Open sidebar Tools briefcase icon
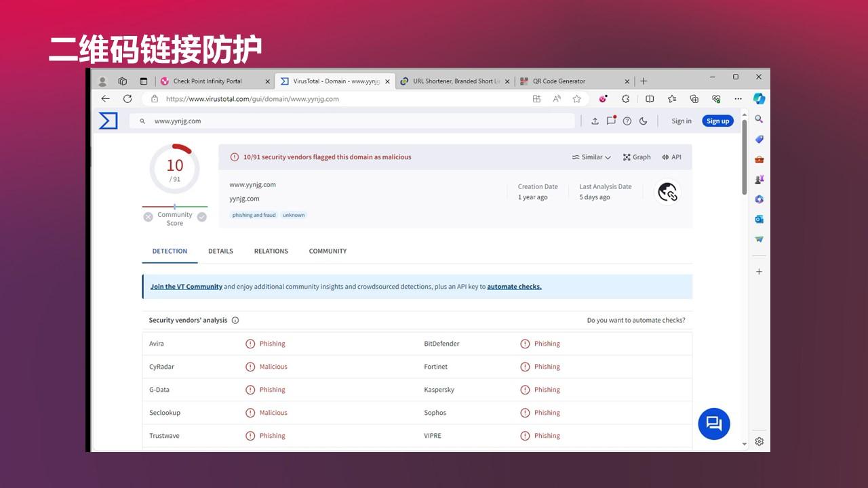Image resolution: width=868 pixels, height=488 pixels. click(759, 159)
